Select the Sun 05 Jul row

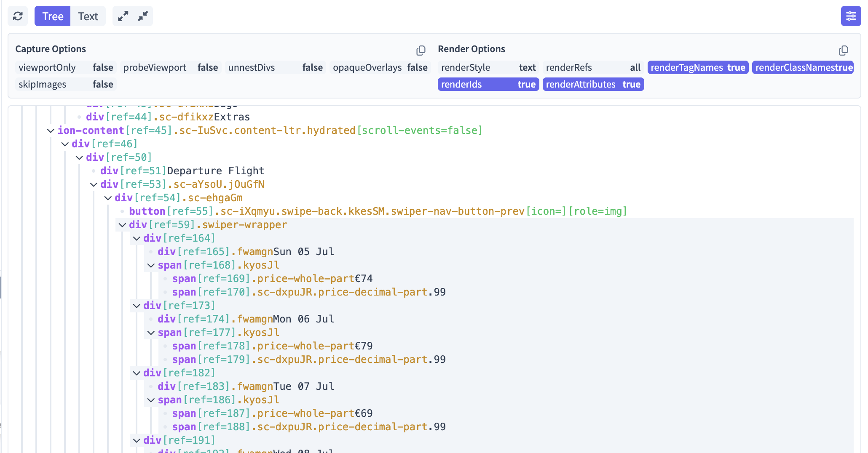click(x=246, y=252)
